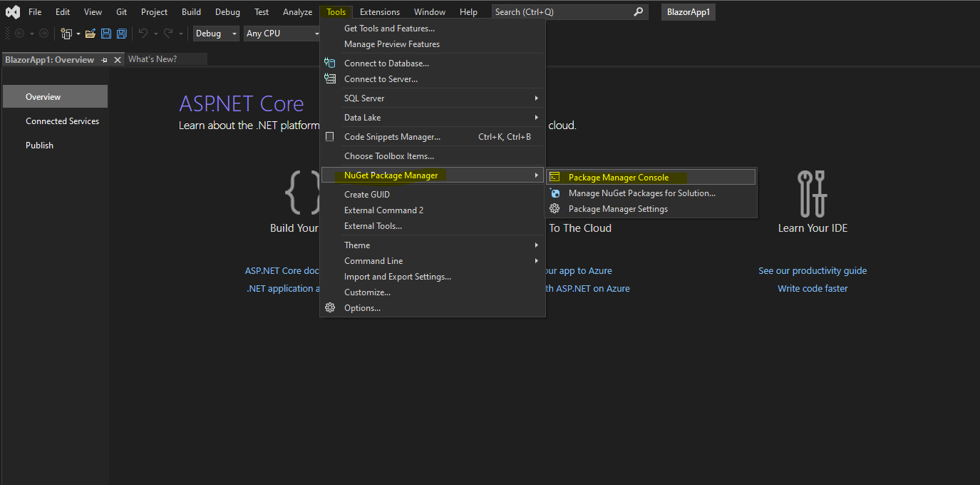Pin the BlazorApp1 Overview tab
This screenshot has height=485, width=980.
tap(105, 60)
